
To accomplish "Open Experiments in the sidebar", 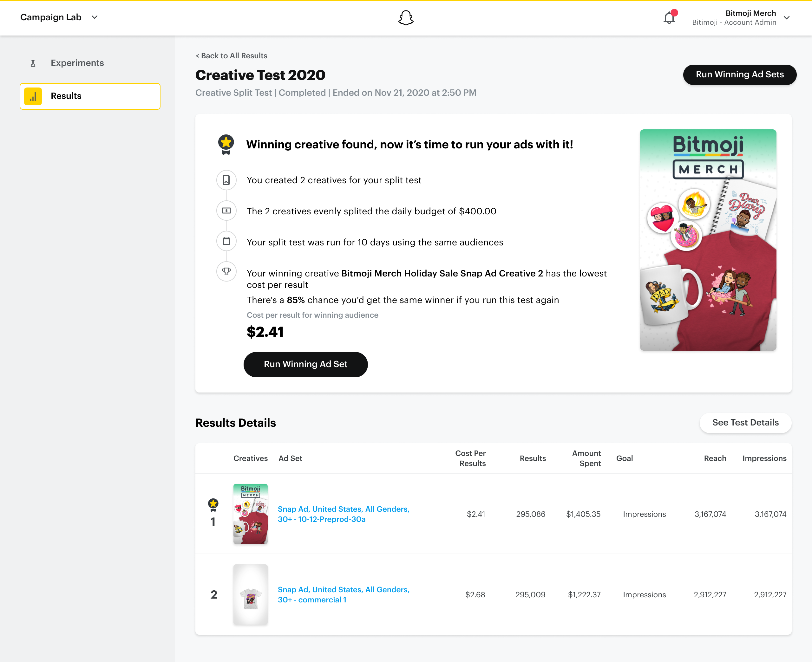I will pyautogui.click(x=77, y=63).
